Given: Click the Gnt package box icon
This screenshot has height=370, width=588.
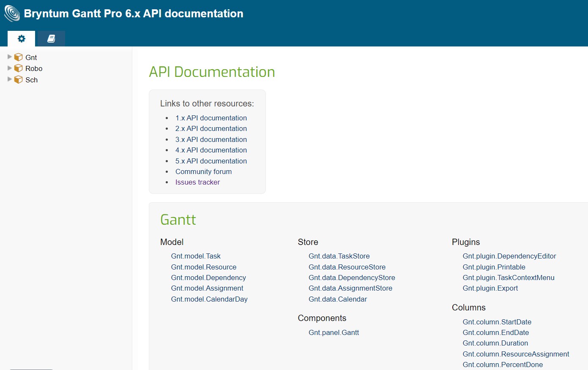Looking at the screenshot, I should pos(19,57).
